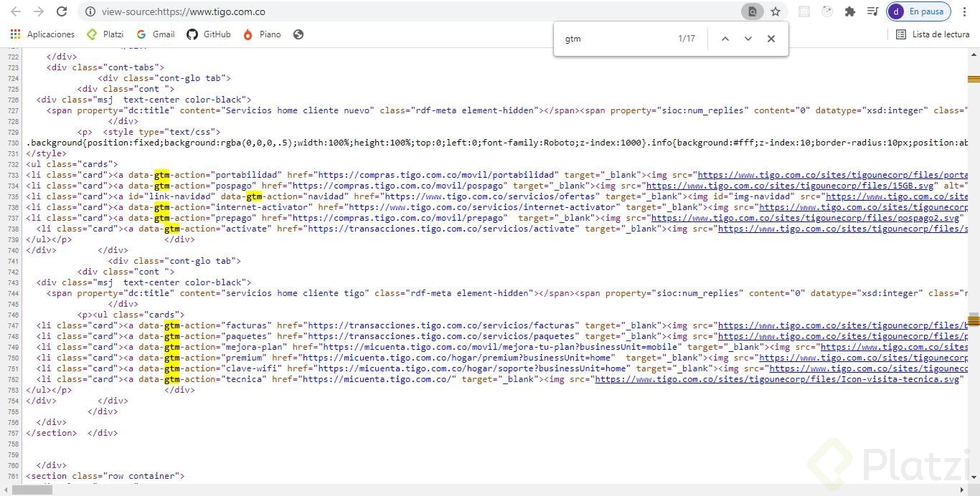Click the horizontal scrollbar left arrow
Image resolution: width=980 pixels, height=496 pixels.
click(x=6, y=490)
